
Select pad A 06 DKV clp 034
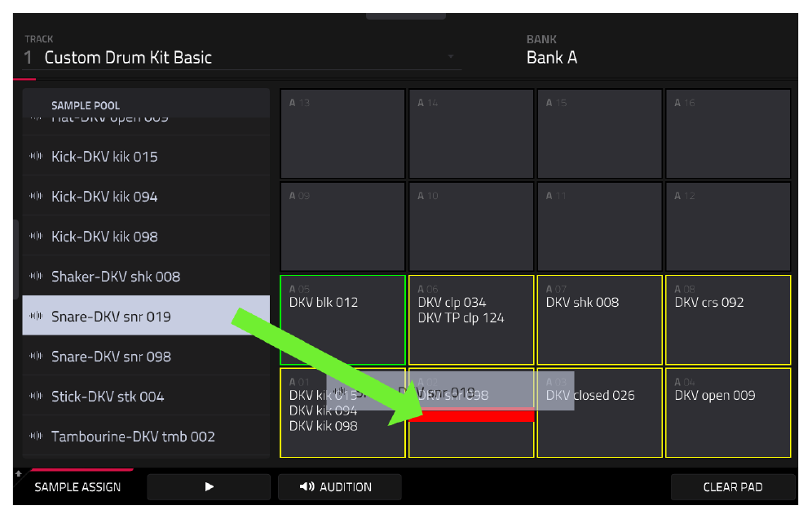[x=470, y=320]
